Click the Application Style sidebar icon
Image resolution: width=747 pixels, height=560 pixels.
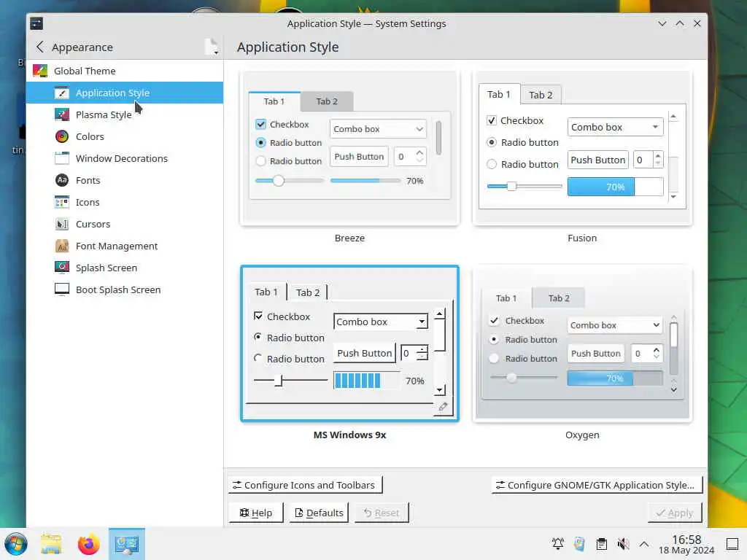click(x=61, y=93)
